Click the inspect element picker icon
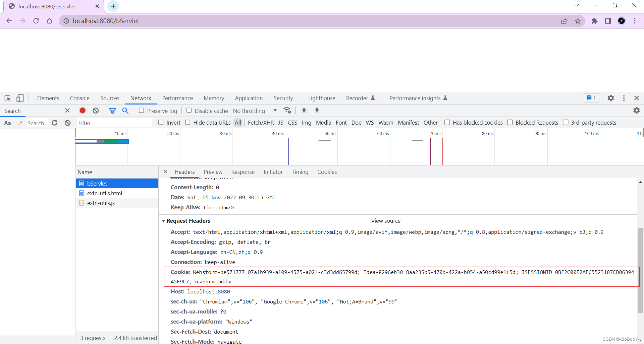Viewport: 644px width, 344px height. (x=8, y=98)
